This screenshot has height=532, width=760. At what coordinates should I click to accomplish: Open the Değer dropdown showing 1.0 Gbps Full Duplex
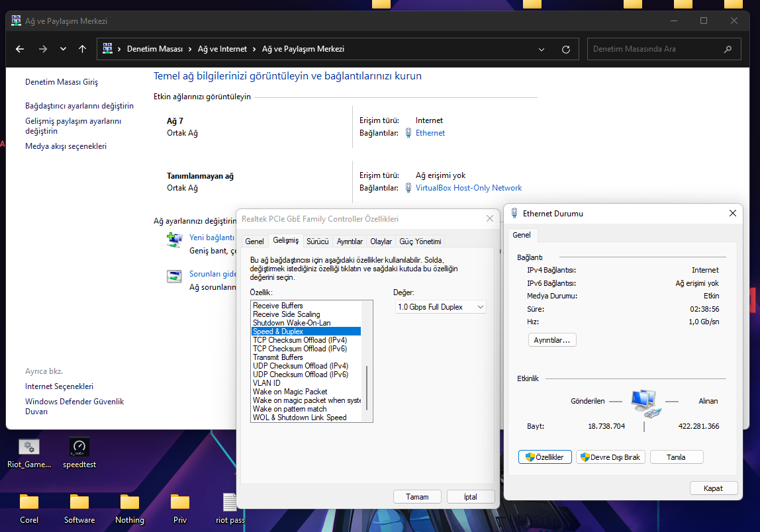click(440, 306)
